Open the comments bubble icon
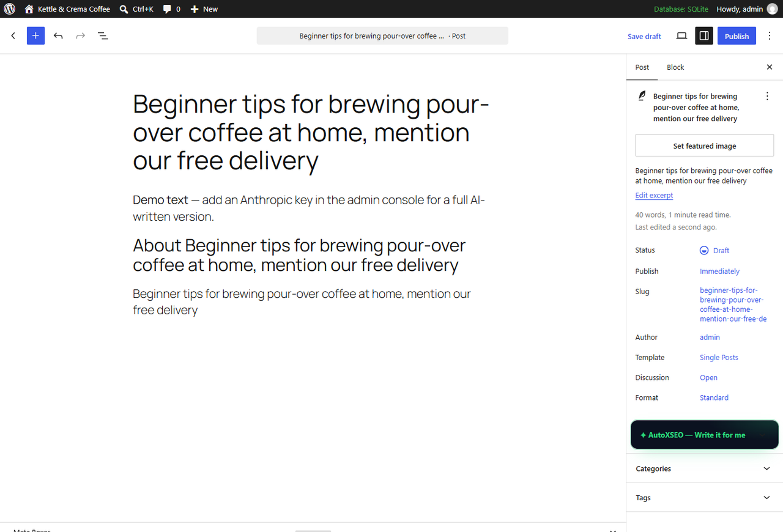Image resolution: width=783 pixels, height=532 pixels. point(168,9)
